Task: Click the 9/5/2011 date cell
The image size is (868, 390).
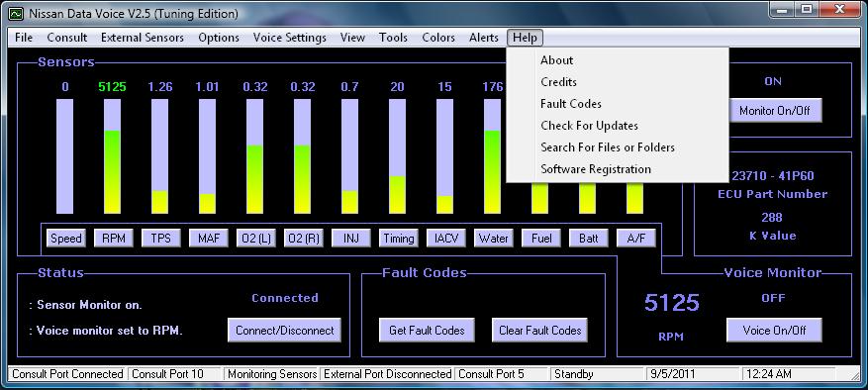Action: [693, 374]
